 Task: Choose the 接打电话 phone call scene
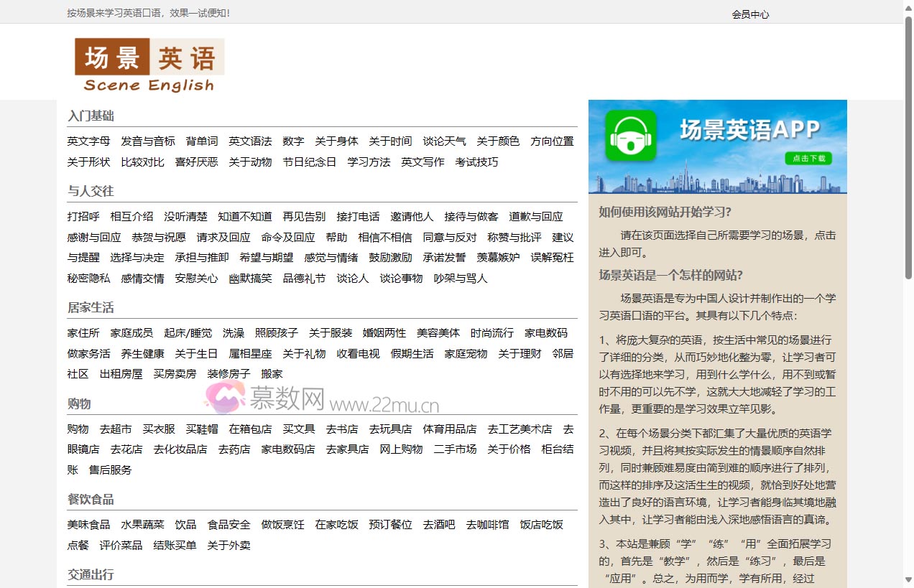[x=358, y=217]
